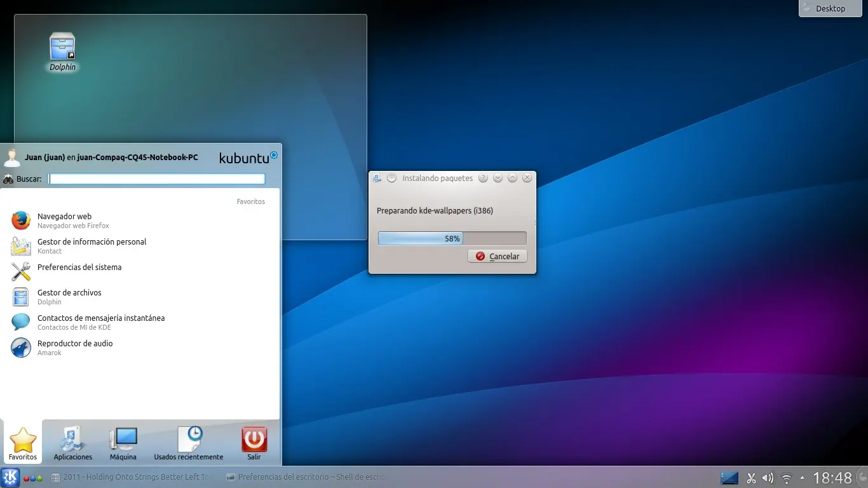The width and height of the screenshot is (868, 488).
Task: Show hidden tray icons with arrow
Action: (x=802, y=478)
